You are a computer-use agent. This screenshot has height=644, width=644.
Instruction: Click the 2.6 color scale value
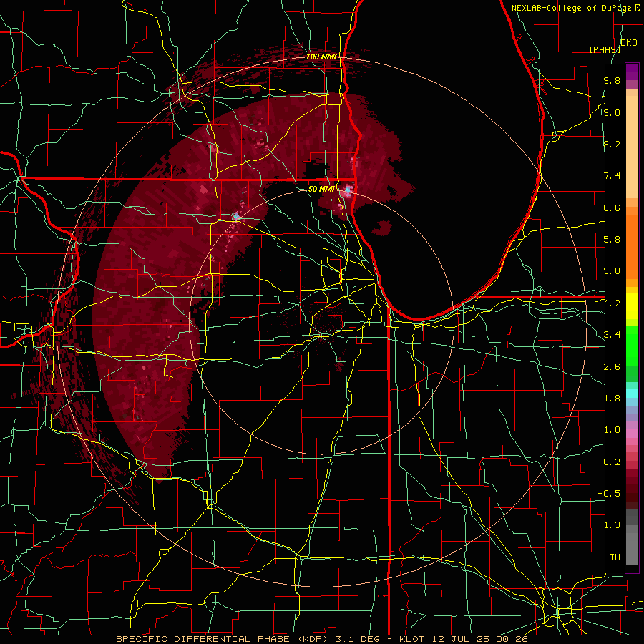pos(612,367)
